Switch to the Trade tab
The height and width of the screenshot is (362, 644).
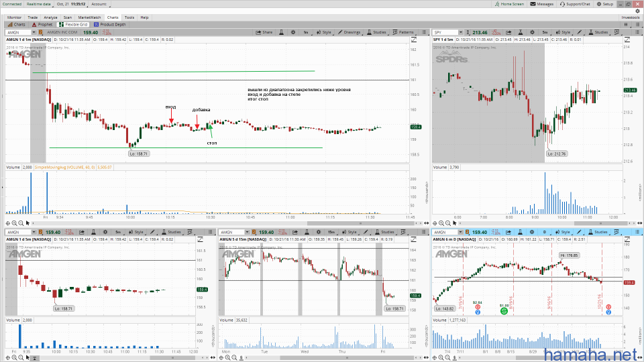(32, 17)
